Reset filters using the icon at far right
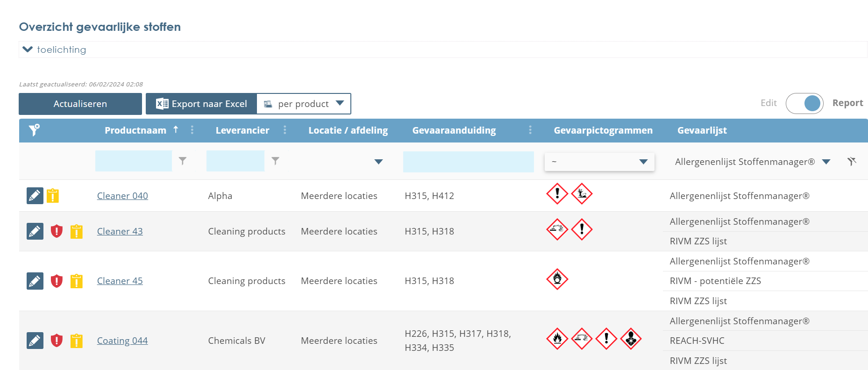The width and height of the screenshot is (868, 370). 852,162
